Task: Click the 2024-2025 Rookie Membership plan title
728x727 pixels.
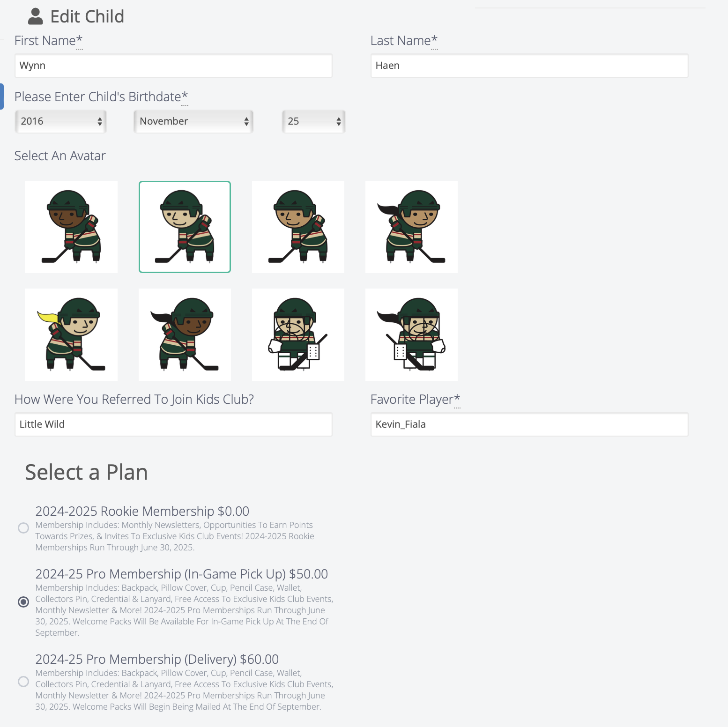Action: 142,511
